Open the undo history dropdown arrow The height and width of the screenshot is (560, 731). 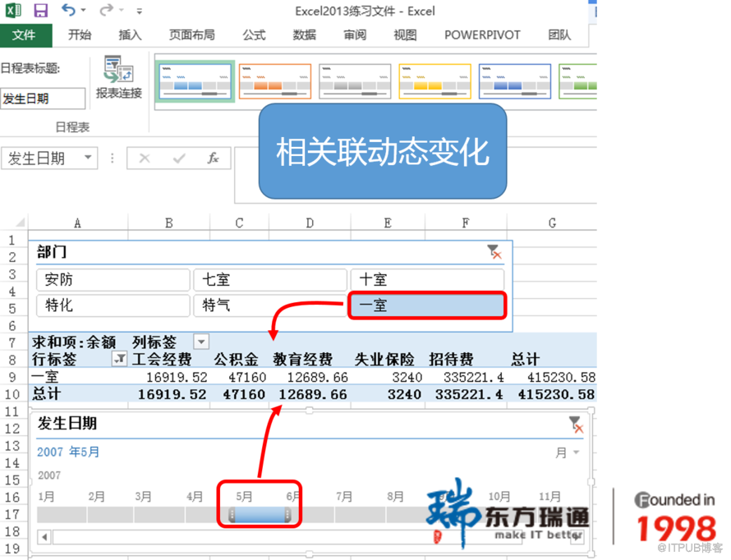pyautogui.click(x=84, y=10)
